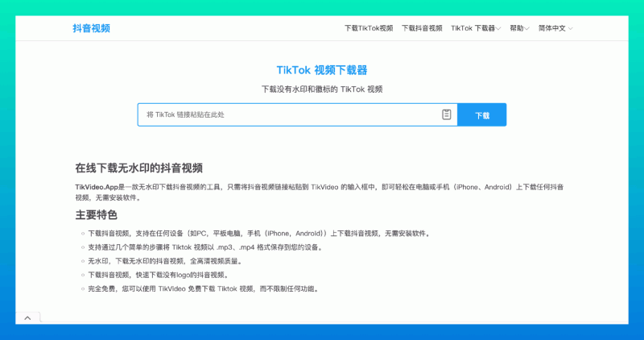Open the 简体中文 language selector
This screenshot has width=644, height=340.
pos(555,28)
